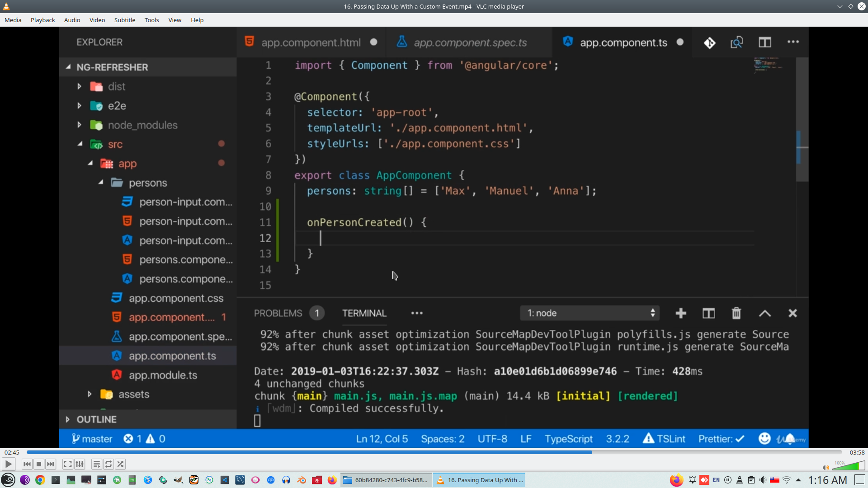The image size is (868, 488).
Task: Open the Playback dropdown menu
Action: coord(42,20)
